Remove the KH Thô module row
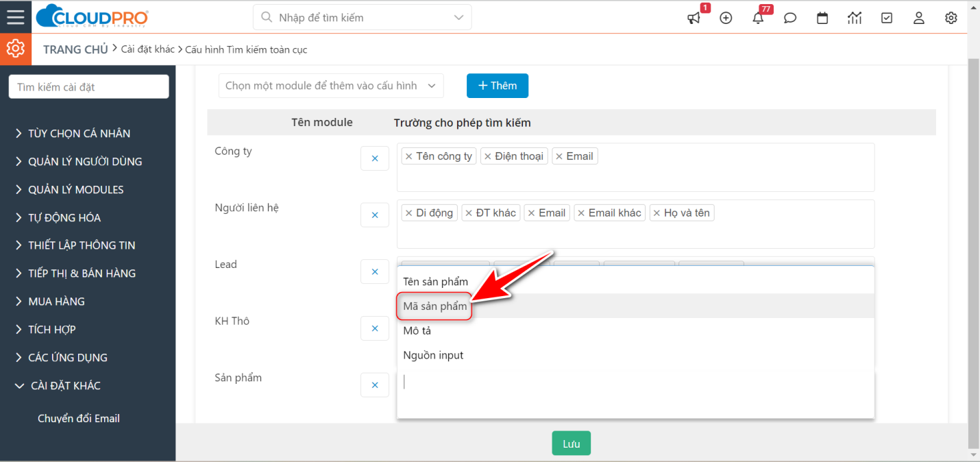Image resolution: width=980 pixels, height=462 pixels. point(375,328)
